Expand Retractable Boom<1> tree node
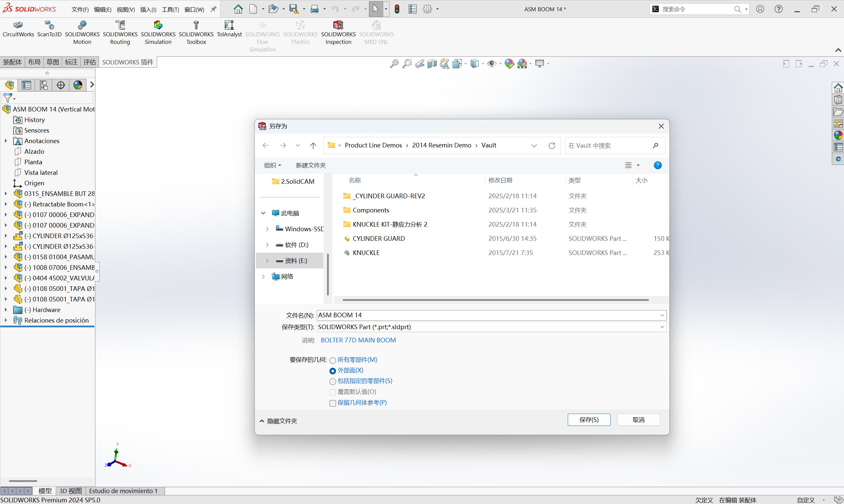This screenshot has width=844, height=504. click(6, 204)
